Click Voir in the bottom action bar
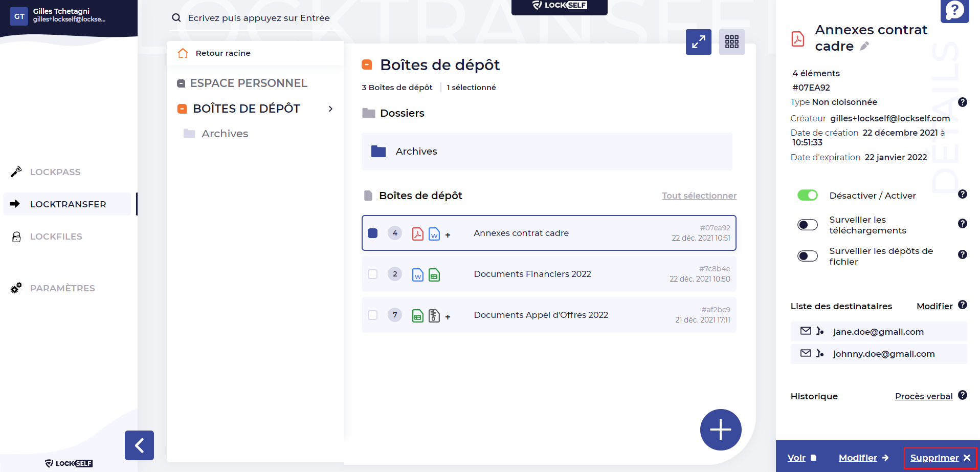The image size is (980, 472). click(802, 458)
